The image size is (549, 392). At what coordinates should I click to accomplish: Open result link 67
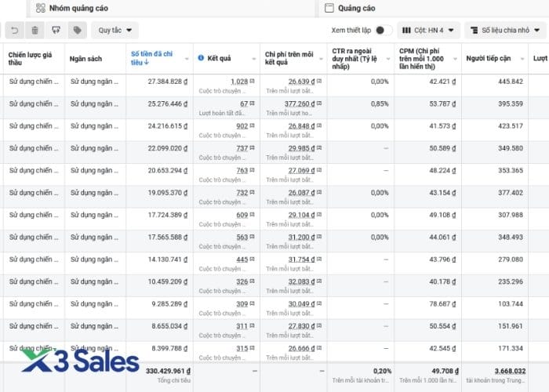tap(244, 104)
